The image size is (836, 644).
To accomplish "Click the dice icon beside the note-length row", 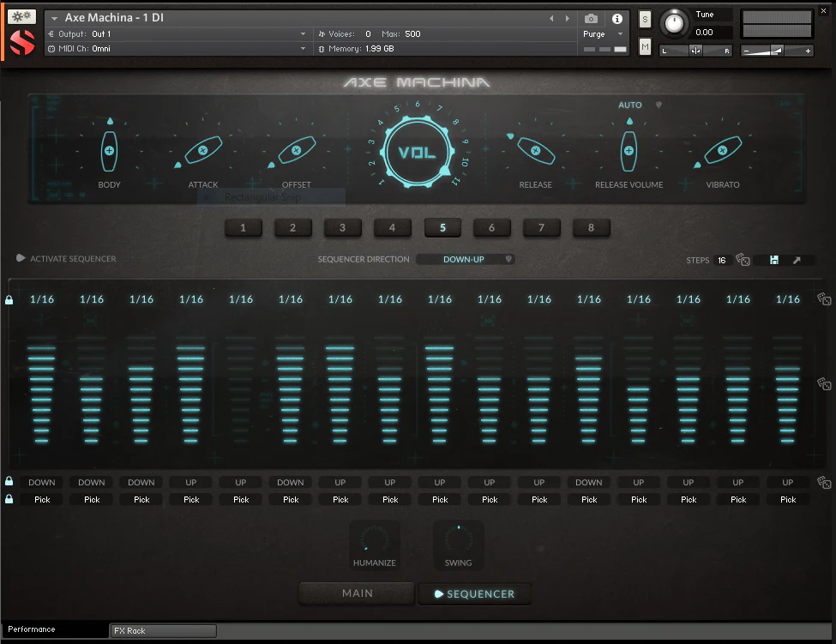I will click(x=823, y=299).
